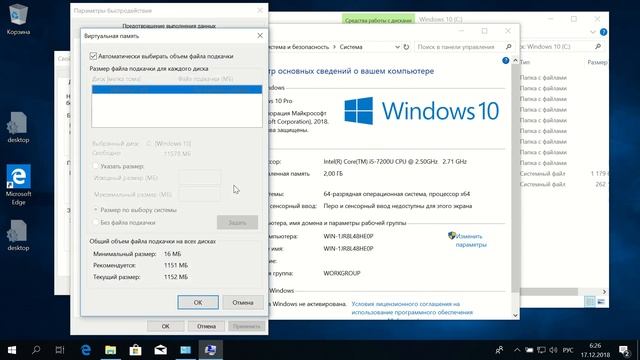Open Task View on the taskbar
Image resolution: width=640 pixels, height=360 pixels.
coord(60,350)
